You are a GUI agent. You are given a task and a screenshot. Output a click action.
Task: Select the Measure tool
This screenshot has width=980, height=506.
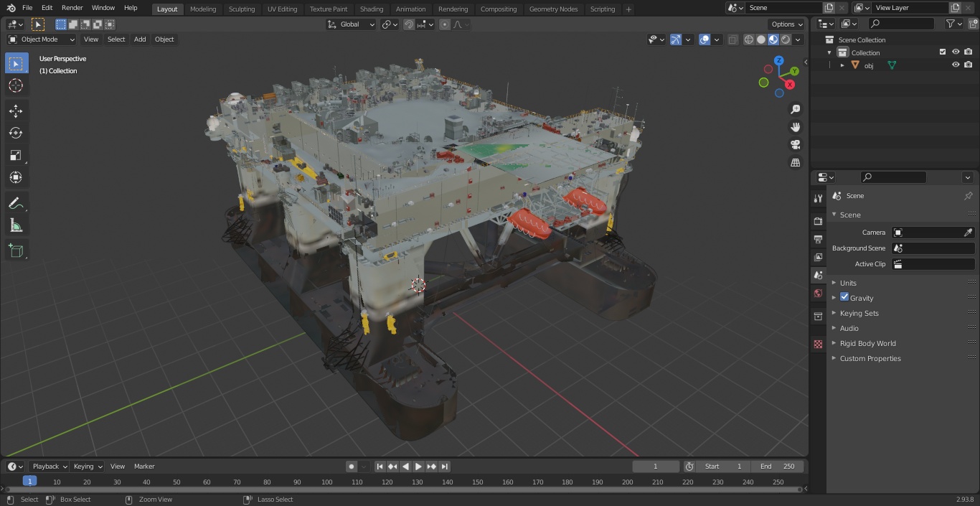[x=16, y=225]
